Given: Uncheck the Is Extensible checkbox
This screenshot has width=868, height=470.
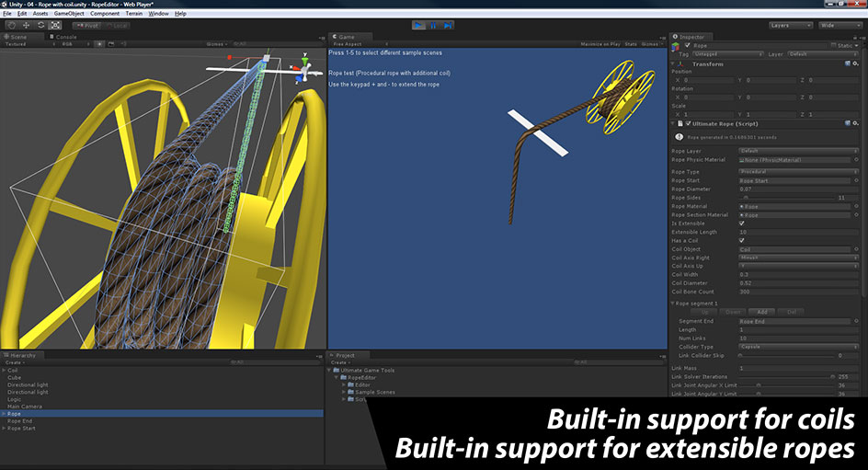Looking at the screenshot, I should click(x=742, y=224).
